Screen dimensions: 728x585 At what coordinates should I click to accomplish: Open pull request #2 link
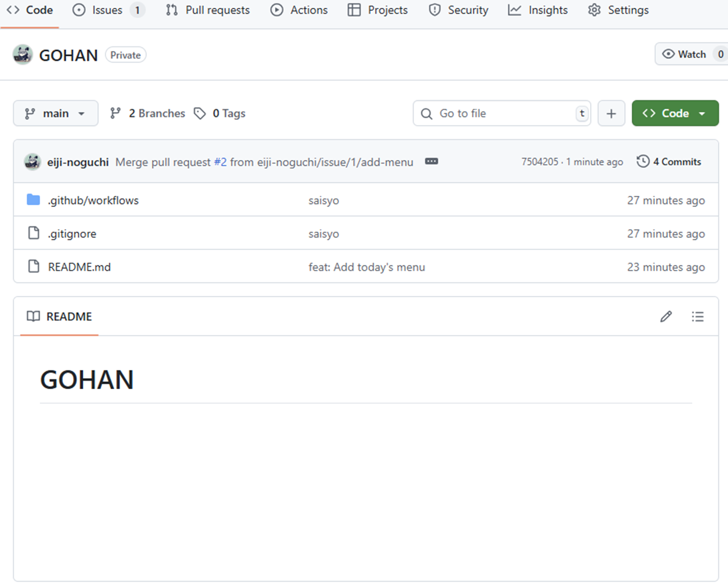point(220,161)
